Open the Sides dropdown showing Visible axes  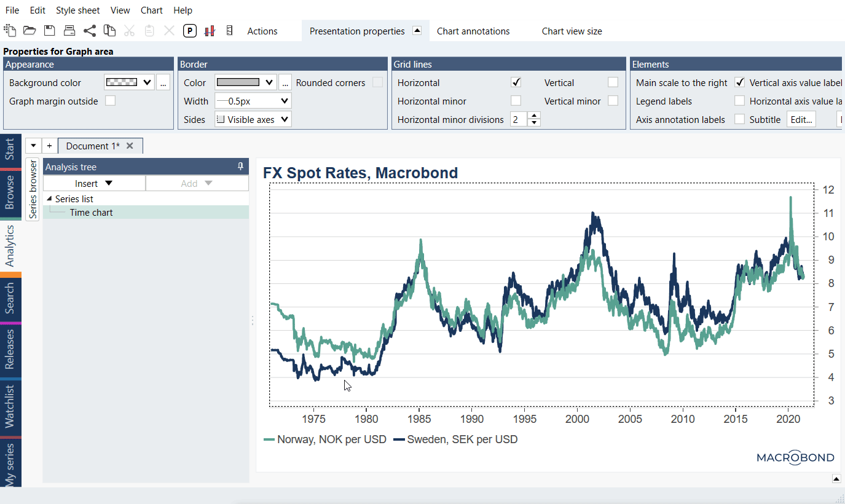pyautogui.click(x=253, y=119)
